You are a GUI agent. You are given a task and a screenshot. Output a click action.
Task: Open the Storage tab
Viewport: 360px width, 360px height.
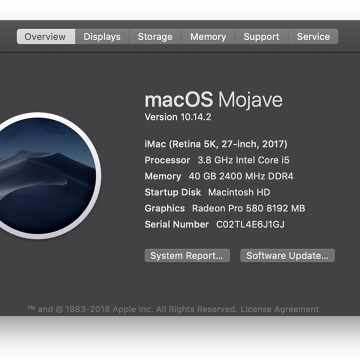[x=155, y=37]
